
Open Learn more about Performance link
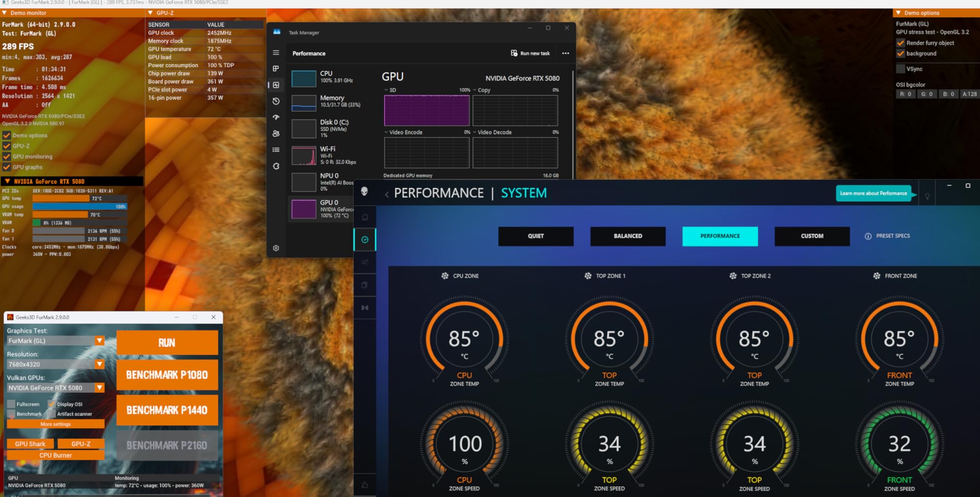(873, 193)
